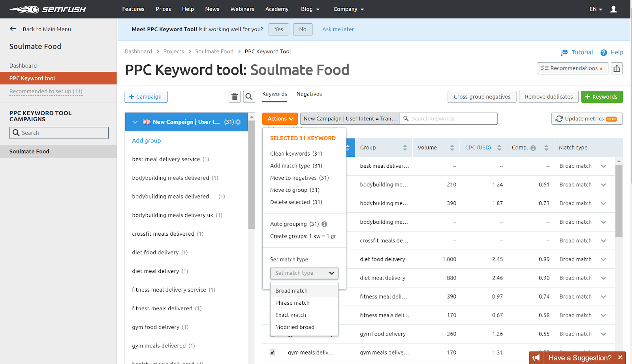
Task: Open Recommended to set up link
Action: pos(46,92)
